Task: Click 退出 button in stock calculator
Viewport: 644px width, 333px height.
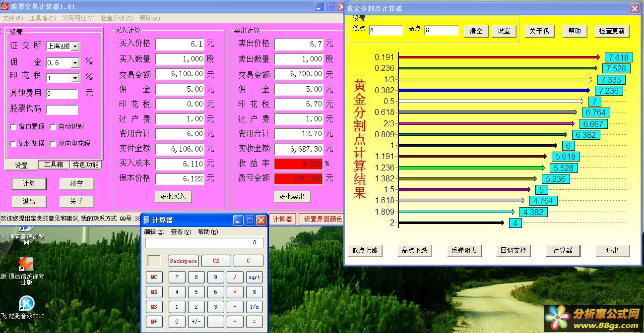Action: [x=29, y=202]
